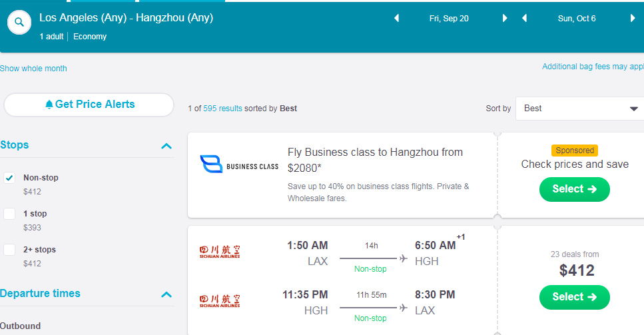Screen dimensions: 644x335
Task: Advance departure date past Fri, Sep 20
Action: click(x=505, y=19)
